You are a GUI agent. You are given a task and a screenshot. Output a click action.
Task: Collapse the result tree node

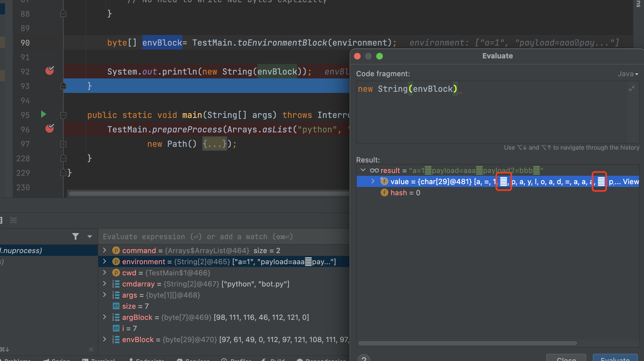click(x=363, y=170)
